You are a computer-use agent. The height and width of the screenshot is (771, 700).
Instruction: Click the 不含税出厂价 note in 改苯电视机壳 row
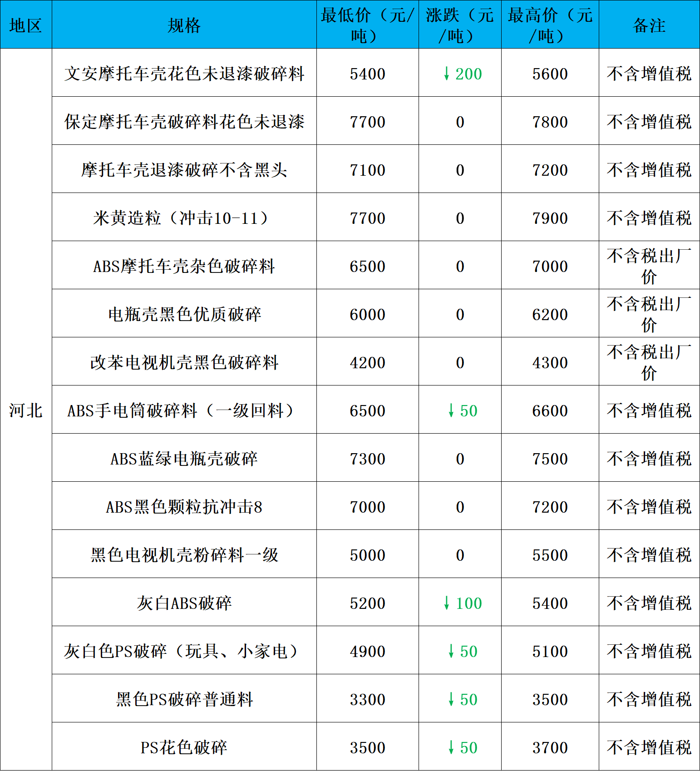[649, 362]
